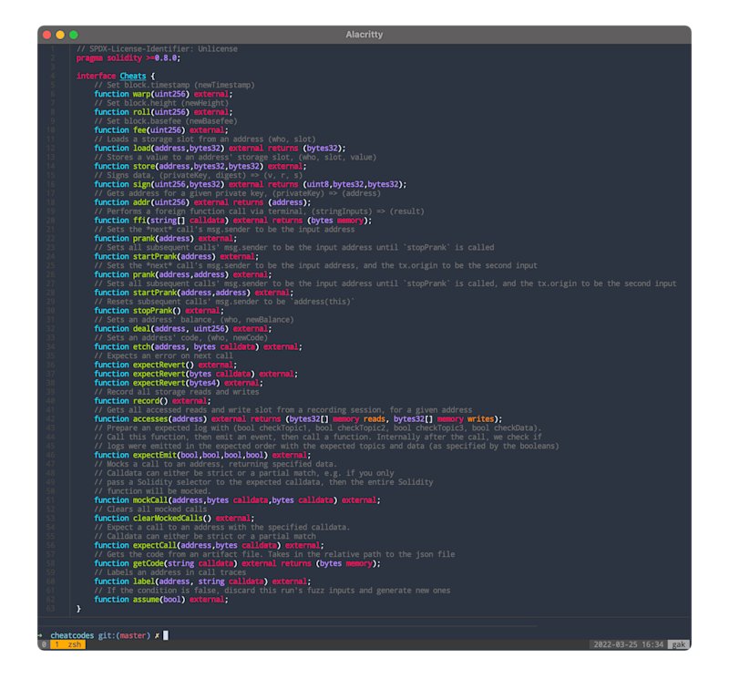Click the yellow minimize window button
The image size is (729, 700).
(x=60, y=35)
